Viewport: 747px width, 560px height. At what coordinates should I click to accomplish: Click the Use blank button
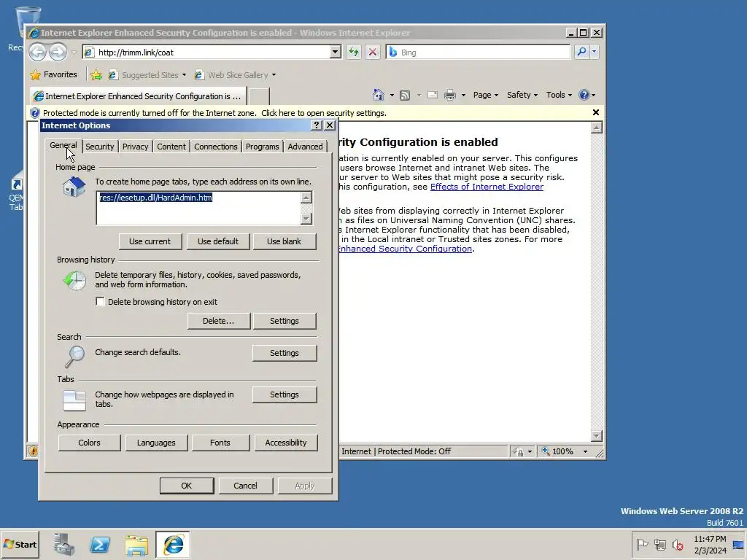click(x=284, y=241)
